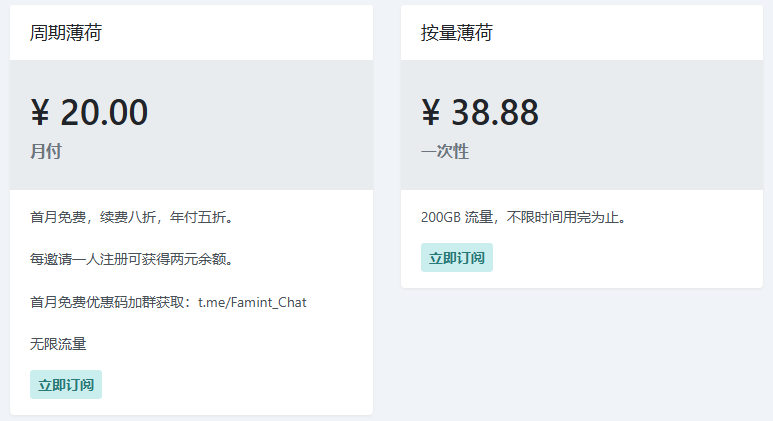Click the grey price panel of 周期薄荷
Screen dimensions: 773x421
191,125
